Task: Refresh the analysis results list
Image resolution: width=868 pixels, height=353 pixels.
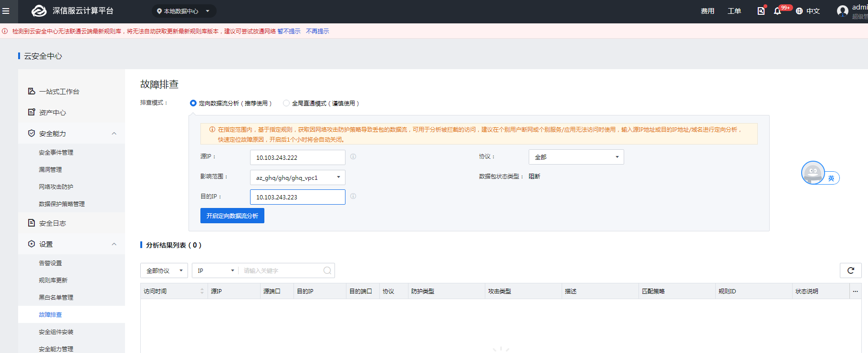Action: pos(850,270)
